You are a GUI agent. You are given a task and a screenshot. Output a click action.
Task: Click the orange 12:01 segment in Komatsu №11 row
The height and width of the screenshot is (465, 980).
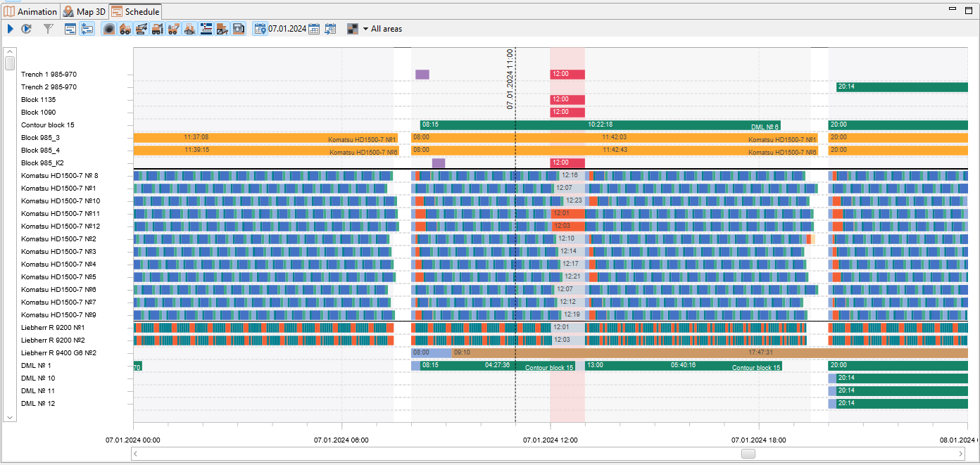pyautogui.click(x=567, y=214)
